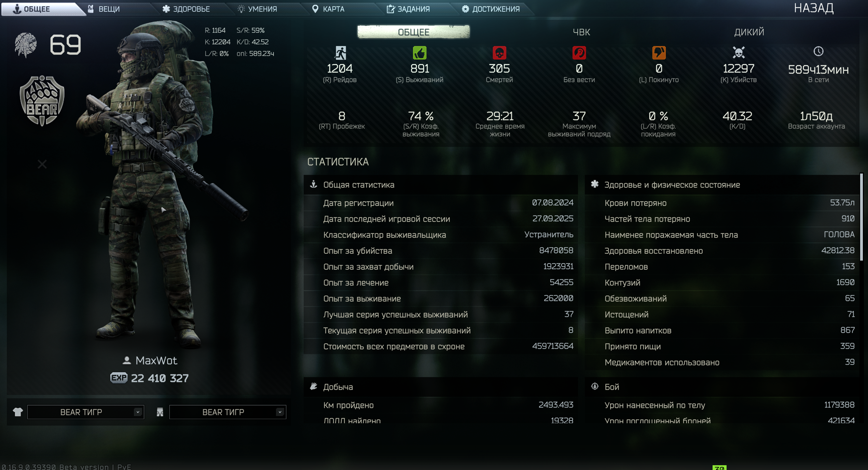Image resolution: width=868 pixels, height=470 pixels.
Task: Select the ЧВК stats category
Action: (x=581, y=32)
